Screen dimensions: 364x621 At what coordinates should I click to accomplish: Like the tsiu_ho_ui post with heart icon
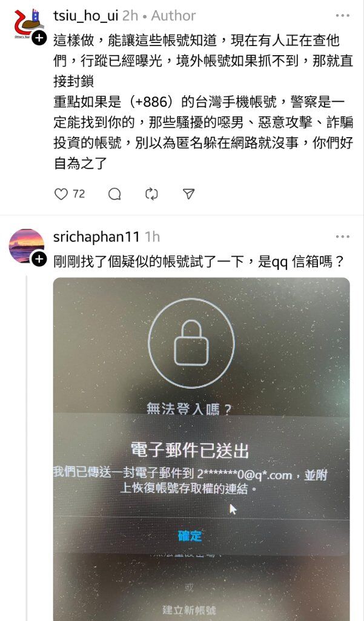point(61,194)
